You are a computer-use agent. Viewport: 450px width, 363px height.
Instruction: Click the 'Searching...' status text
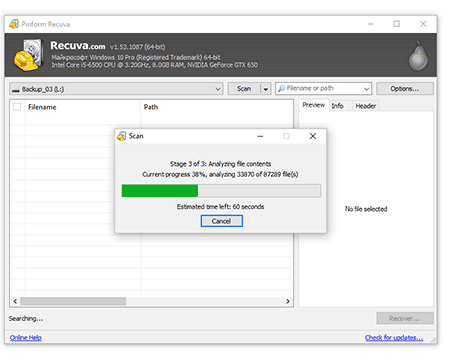(26, 319)
